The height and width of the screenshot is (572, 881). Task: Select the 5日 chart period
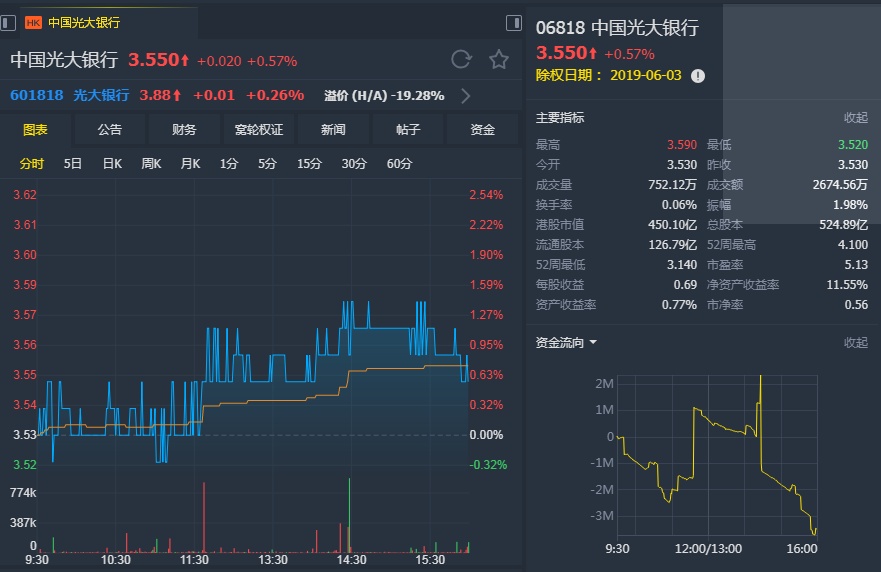[x=72, y=164]
